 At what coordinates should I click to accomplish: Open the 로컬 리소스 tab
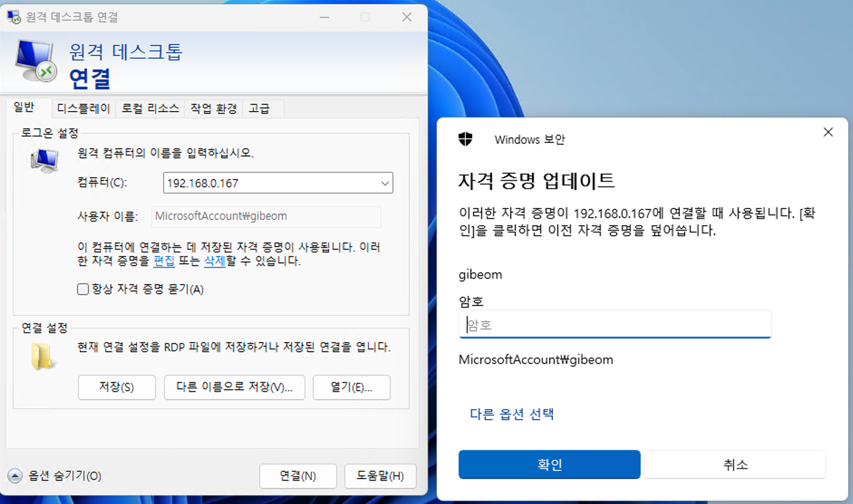pos(150,108)
